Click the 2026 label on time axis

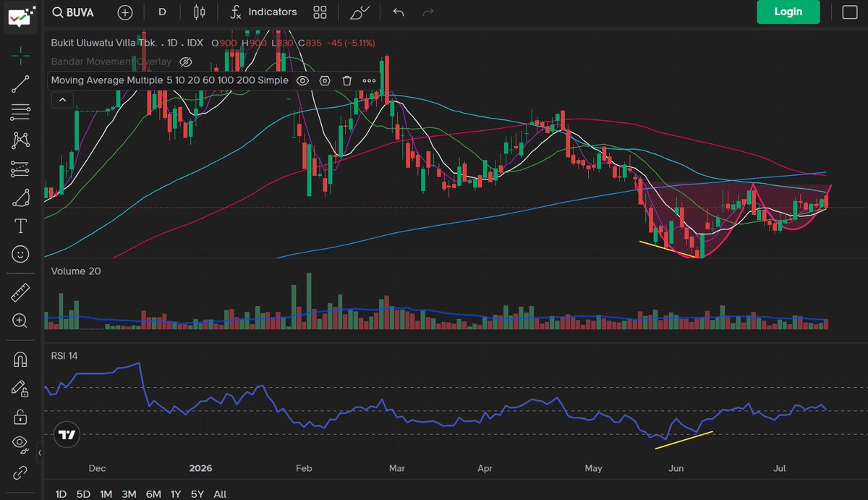200,468
